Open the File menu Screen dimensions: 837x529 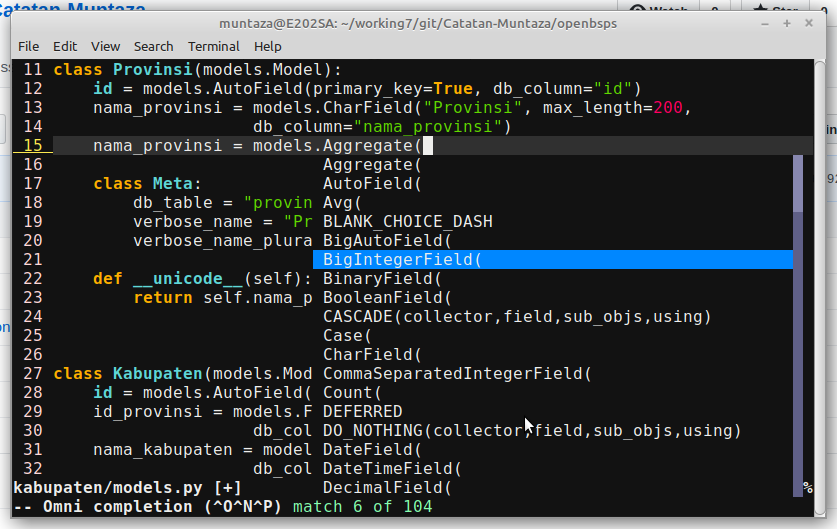pos(28,46)
